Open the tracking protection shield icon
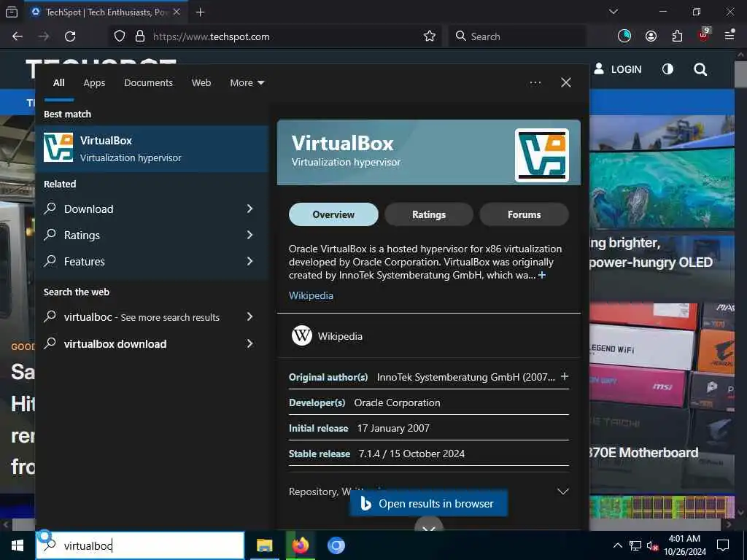Screen dimensions: 747x560 click(120, 36)
